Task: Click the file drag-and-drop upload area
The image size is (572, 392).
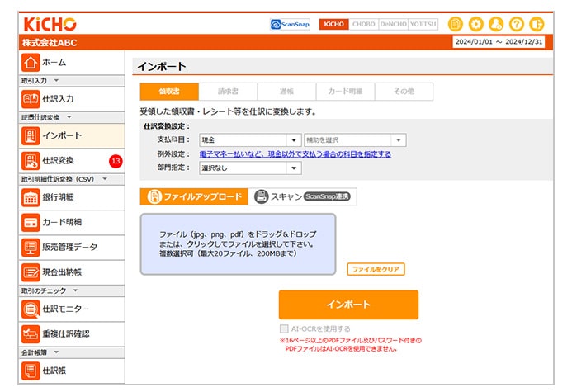Action: [x=238, y=244]
